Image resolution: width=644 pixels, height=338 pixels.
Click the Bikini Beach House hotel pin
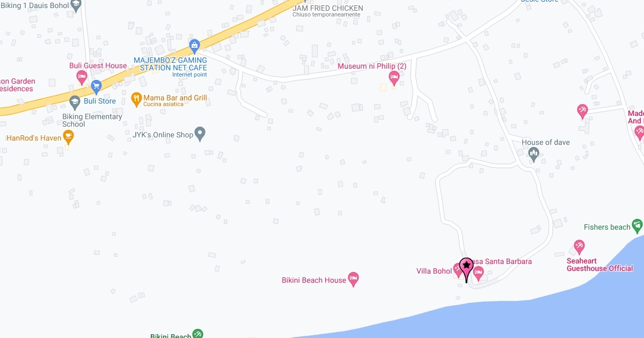(x=353, y=279)
